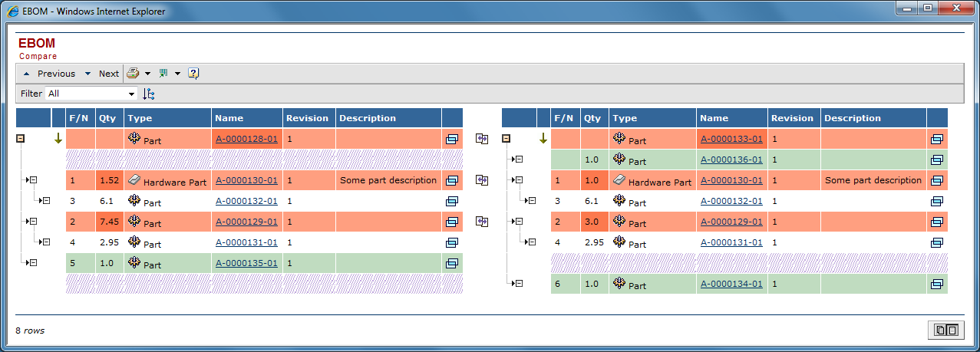
Task: Open the help icon with question mark
Action: tap(193, 74)
